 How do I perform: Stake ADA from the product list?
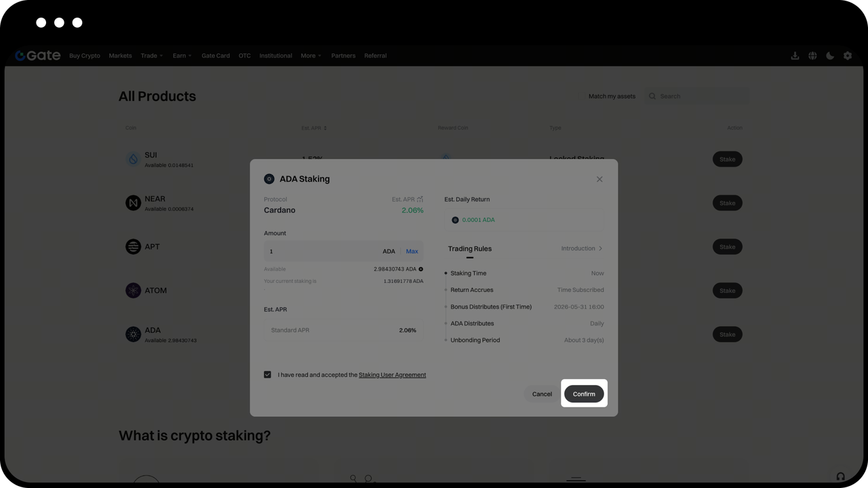click(728, 334)
